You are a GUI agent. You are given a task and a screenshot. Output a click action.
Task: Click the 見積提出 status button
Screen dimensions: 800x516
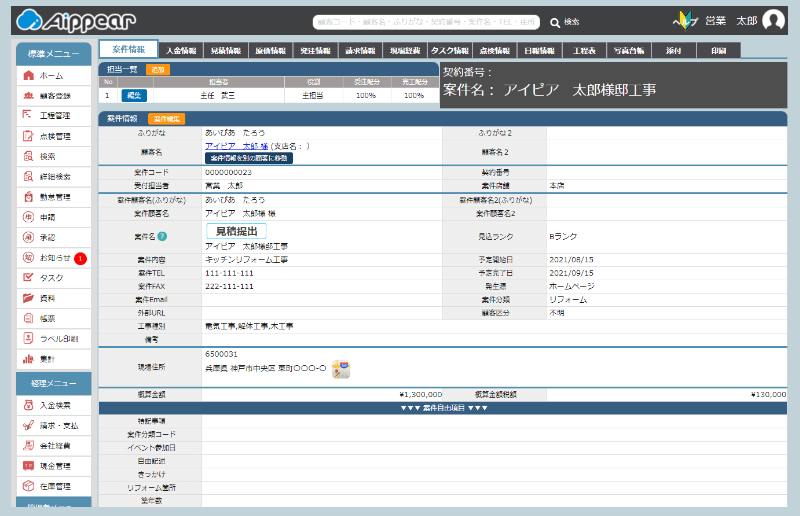pos(237,231)
